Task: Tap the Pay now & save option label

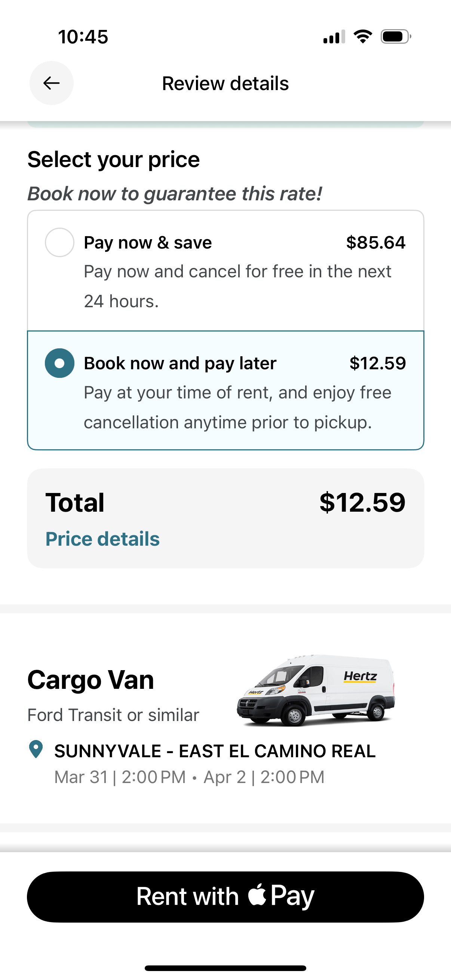Action: tap(148, 243)
